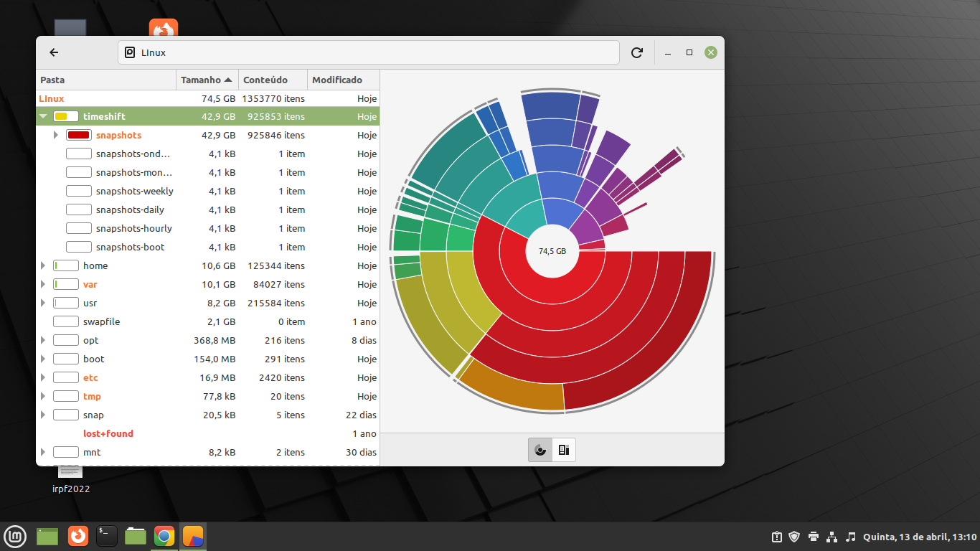Expand the opt folder
The height and width of the screenshot is (551, 980).
pyautogui.click(x=43, y=340)
